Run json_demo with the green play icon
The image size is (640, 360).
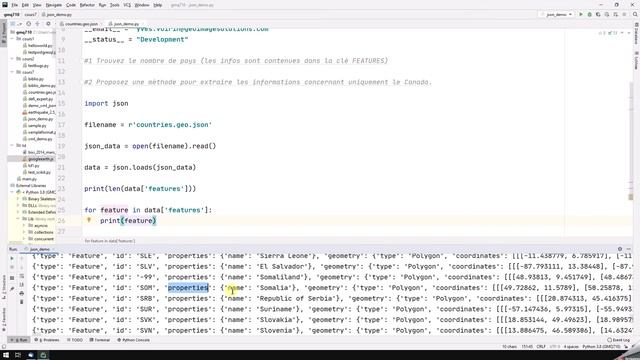click(581, 14)
